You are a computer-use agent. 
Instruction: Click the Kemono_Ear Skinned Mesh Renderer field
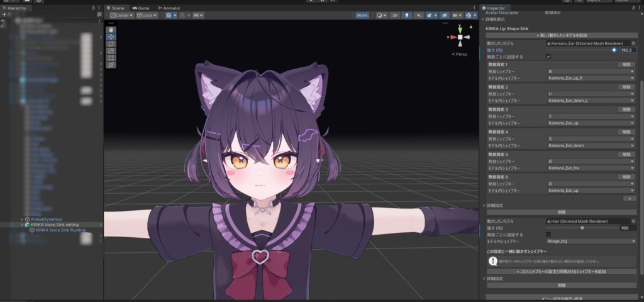point(588,43)
